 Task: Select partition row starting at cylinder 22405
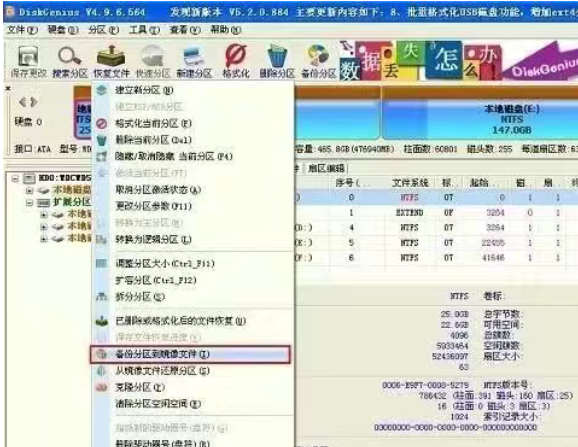pos(436,243)
